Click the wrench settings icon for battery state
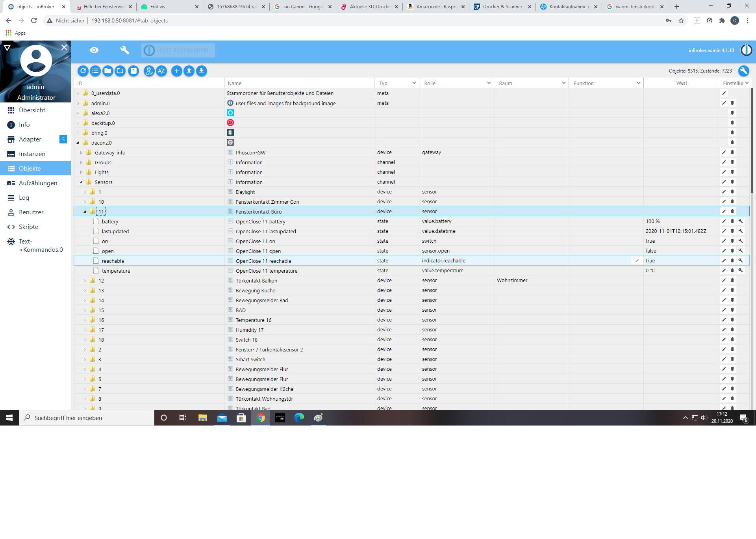The height and width of the screenshot is (539, 756). [x=741, y=221]
